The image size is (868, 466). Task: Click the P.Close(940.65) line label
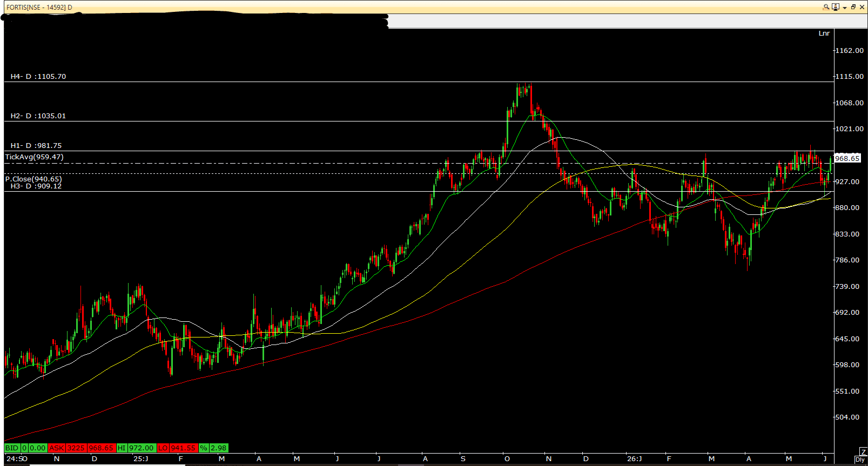pyautogui.click(x=33, y=179)
